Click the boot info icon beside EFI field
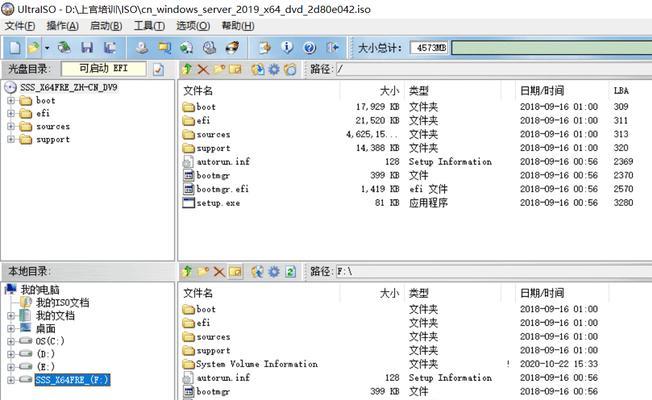 158,69
